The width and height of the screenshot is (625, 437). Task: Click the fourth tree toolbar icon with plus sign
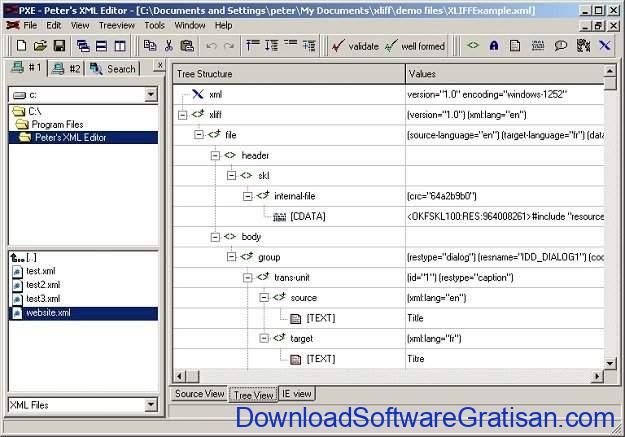309,45
